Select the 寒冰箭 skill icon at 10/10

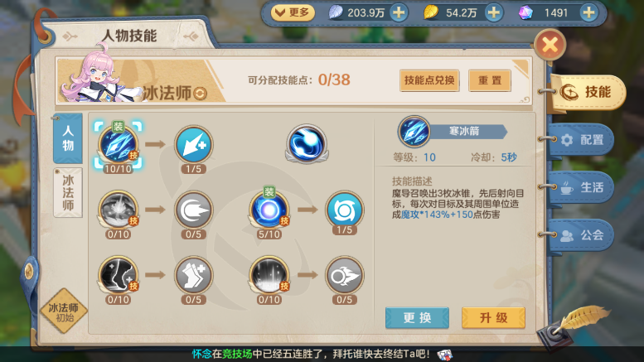pyautogui.click(x=119, y=144)
